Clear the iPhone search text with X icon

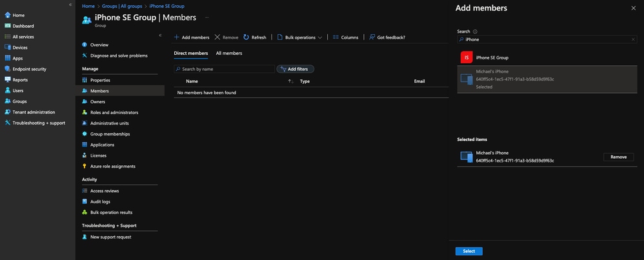(633, 39)
